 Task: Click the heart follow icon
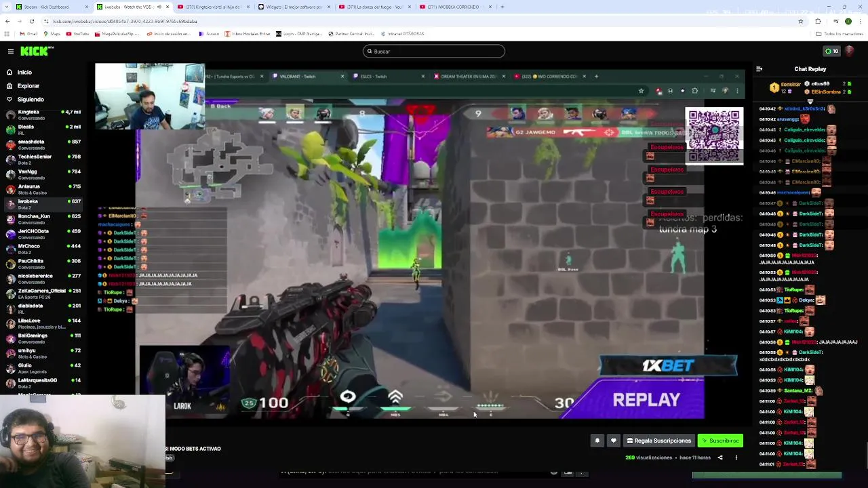614,441
